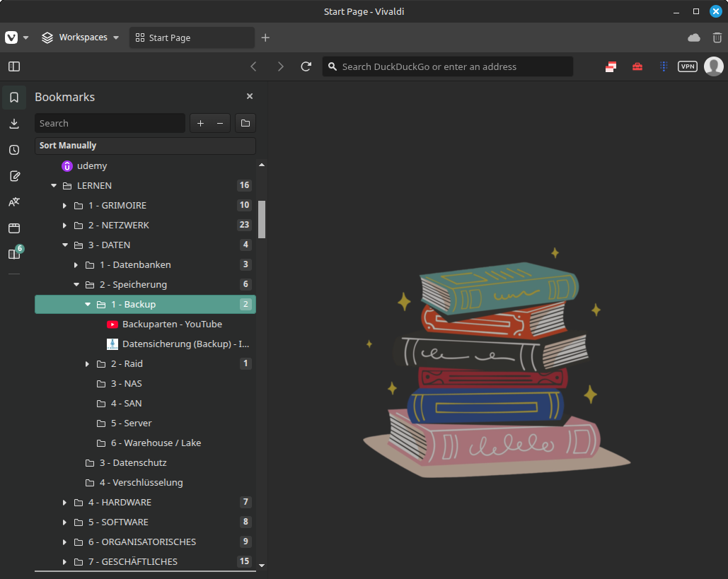Go back in history
Screen dimensions: 728x579
point(253,66)
